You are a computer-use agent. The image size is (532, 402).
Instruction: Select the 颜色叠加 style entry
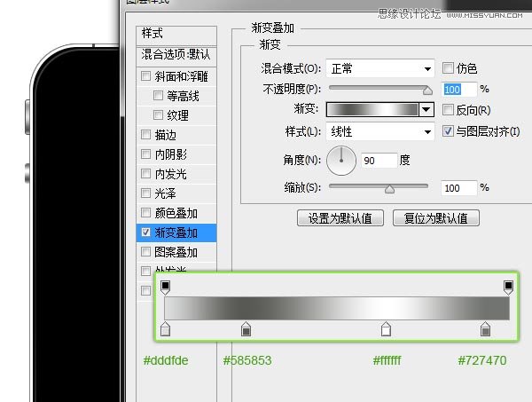pos(176,213)
